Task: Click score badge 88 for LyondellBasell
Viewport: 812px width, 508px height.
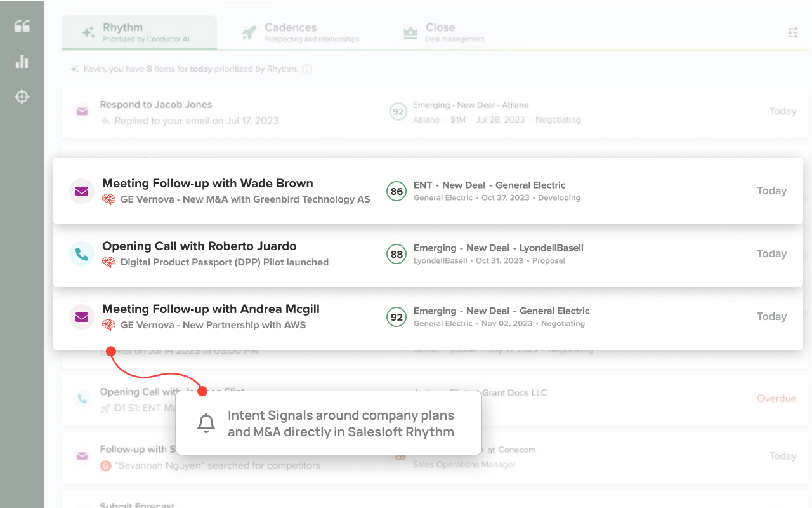Action: (x=396, y=254)
